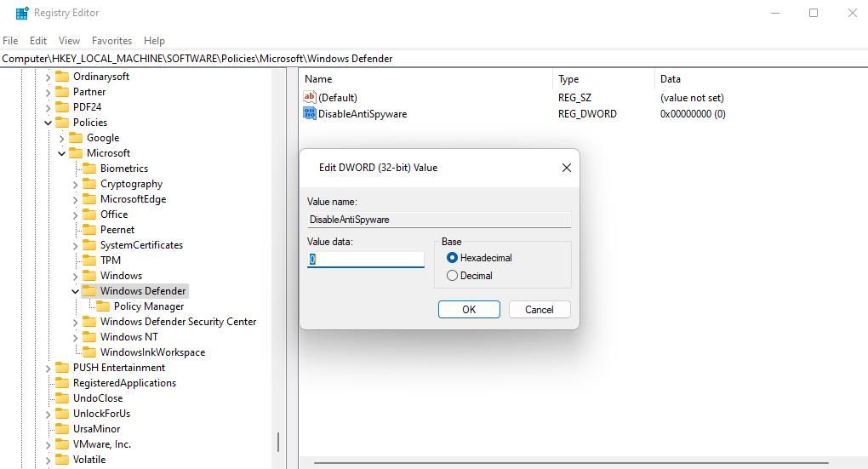Click the REG_SZ type cell
Screen dimensions: 868x469
(x=574, y=97)
